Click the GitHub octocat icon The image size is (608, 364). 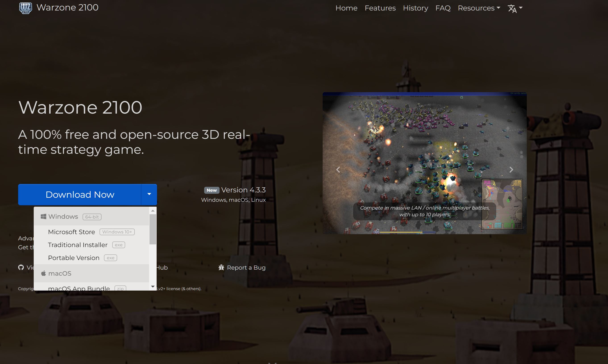21,267
